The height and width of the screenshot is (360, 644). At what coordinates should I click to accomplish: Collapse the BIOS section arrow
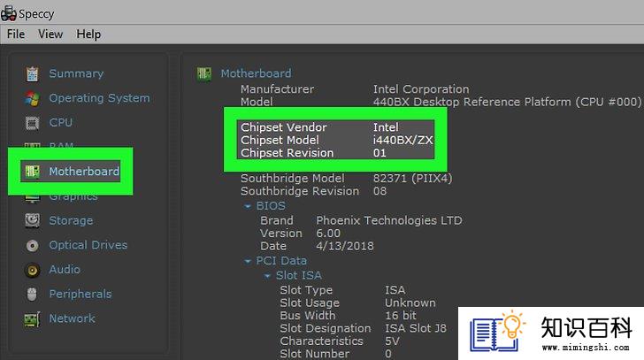point(248,206)
